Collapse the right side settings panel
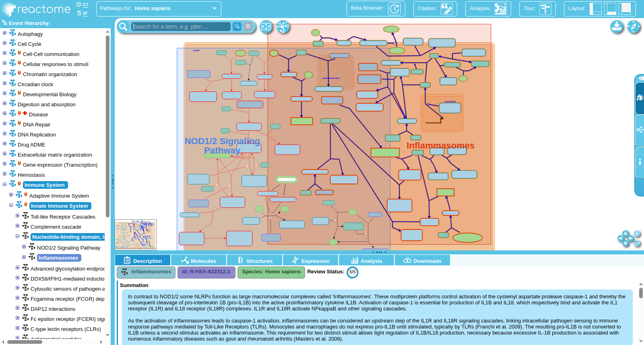Screen dimensions: 644x345 (640, 78)
